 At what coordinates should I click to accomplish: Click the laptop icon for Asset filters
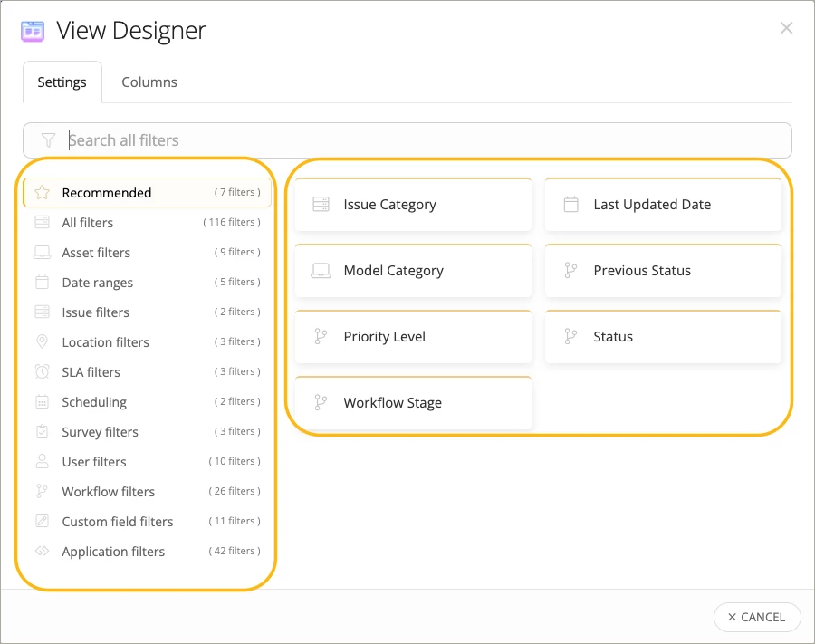(42, 253)
